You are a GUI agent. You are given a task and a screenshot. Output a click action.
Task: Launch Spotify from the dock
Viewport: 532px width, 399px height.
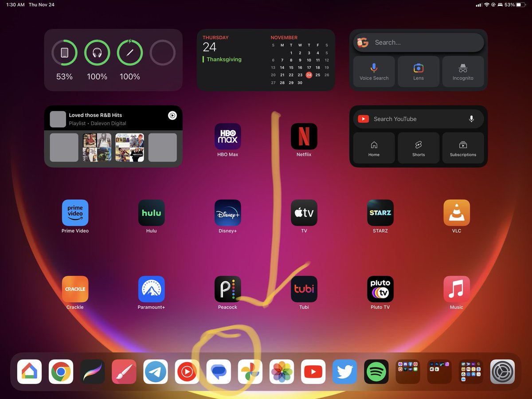tap(376, 372)
